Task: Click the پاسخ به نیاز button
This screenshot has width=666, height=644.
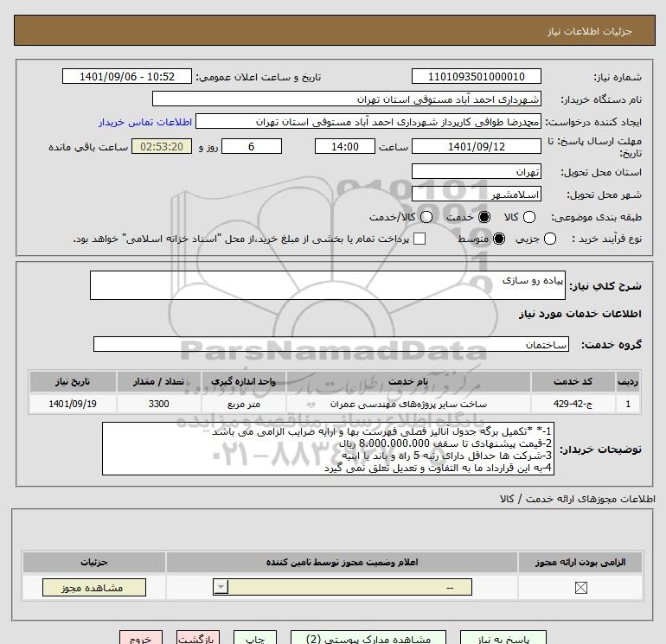Action: click(503, 638)
